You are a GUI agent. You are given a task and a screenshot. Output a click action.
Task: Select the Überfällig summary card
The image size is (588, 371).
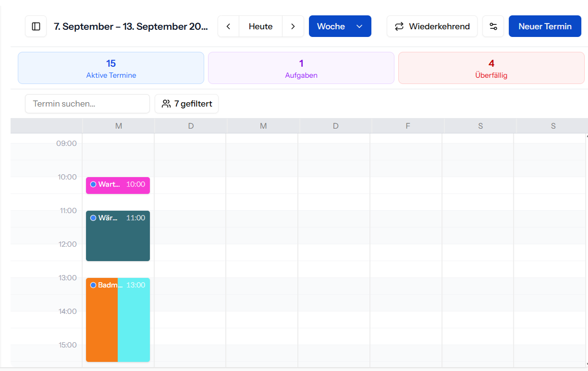pyautogui.click(x=491, y=68)
